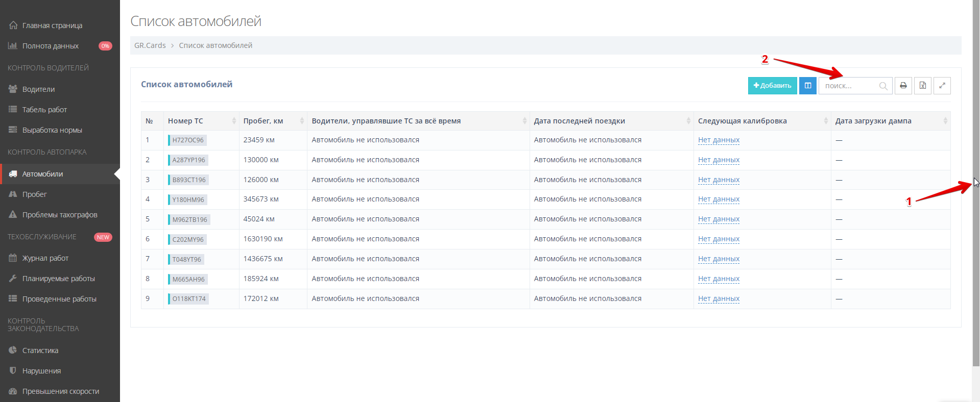
Task: Open the column visibility selector button
Action: tap(807, 86)
